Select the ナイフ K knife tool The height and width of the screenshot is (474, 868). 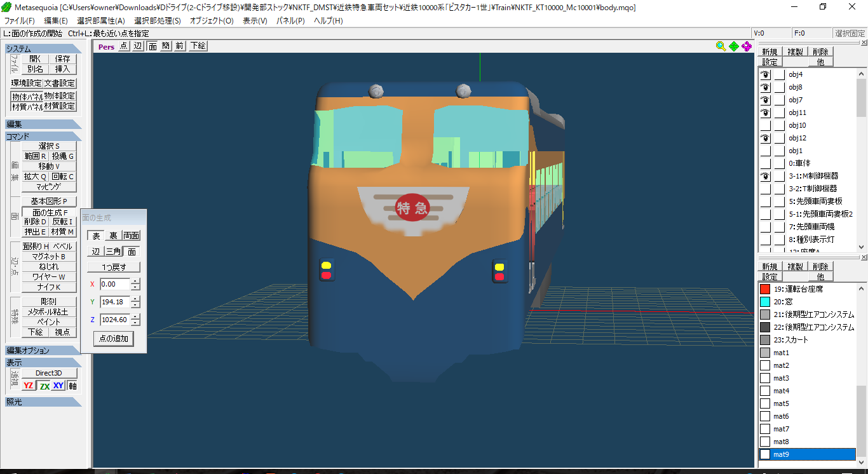49,287
